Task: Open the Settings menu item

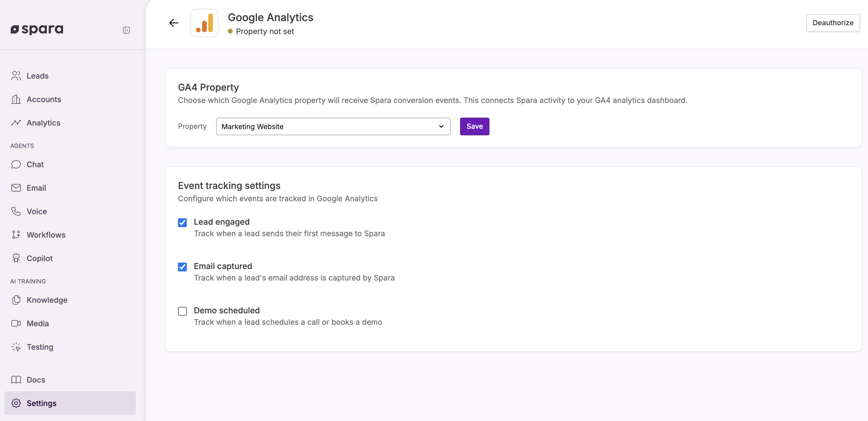Action: [x=41, y=403]
